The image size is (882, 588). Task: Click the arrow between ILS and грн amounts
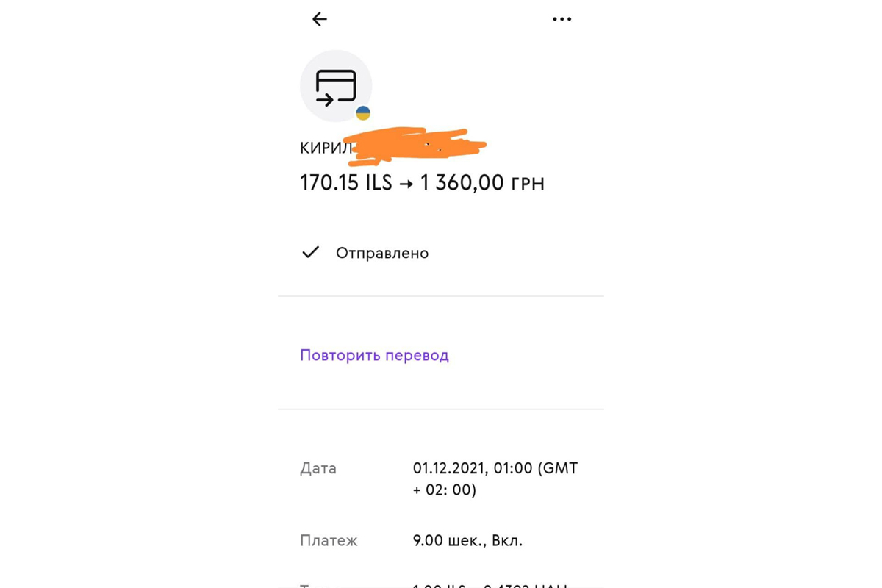[406, 184]
